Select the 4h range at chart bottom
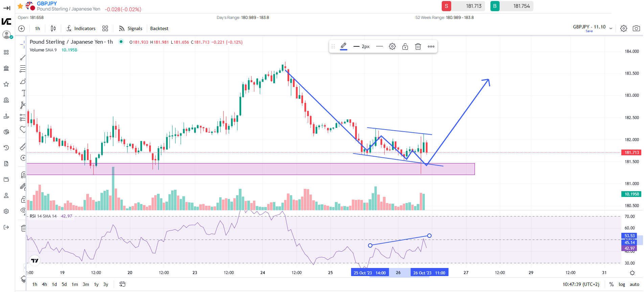The width and height of the screenshot is (644, 292). pos(44,284)
